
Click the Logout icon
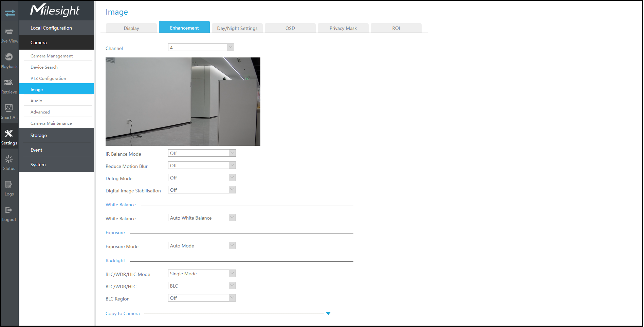coord(9,210)
